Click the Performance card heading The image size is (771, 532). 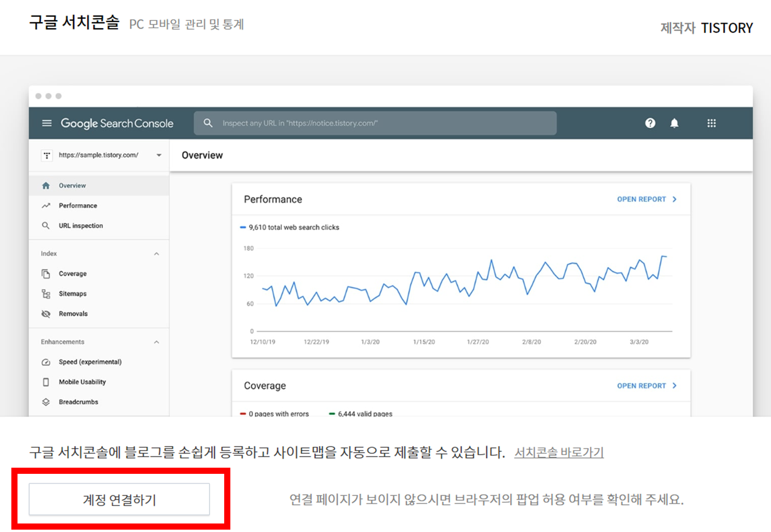[x=273, y=200]
